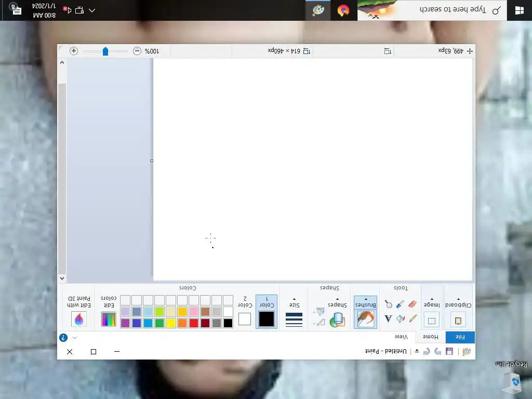The image size is (532, 399).
Task: Click the Windows Start button
Action: tap(520, 10)
